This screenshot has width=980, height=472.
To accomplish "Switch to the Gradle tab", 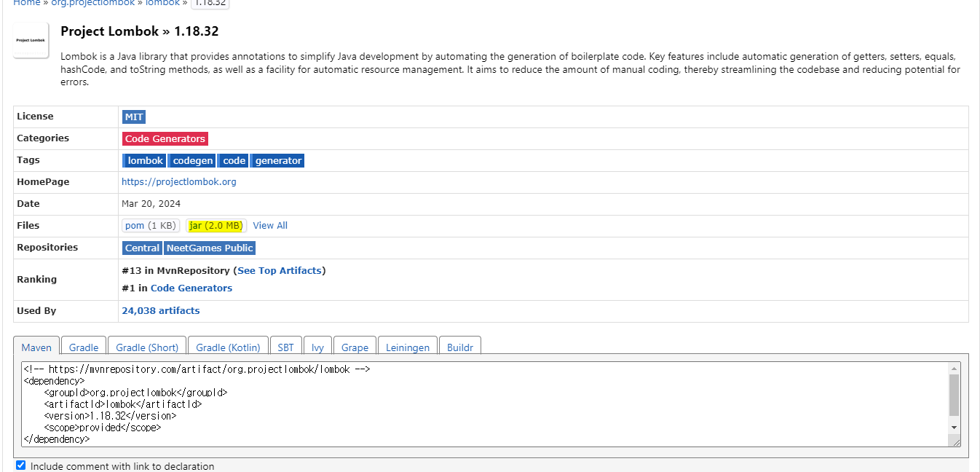I will [x=84, y=347].
